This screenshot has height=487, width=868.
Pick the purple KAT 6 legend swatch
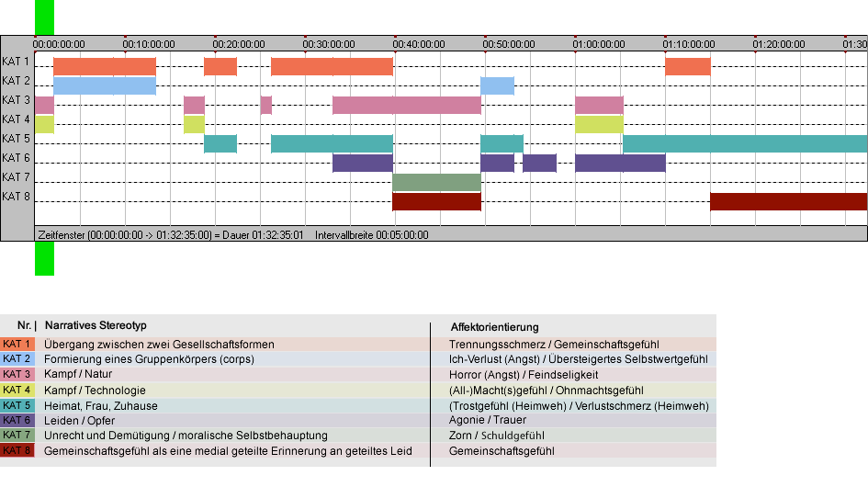[17, 421]
